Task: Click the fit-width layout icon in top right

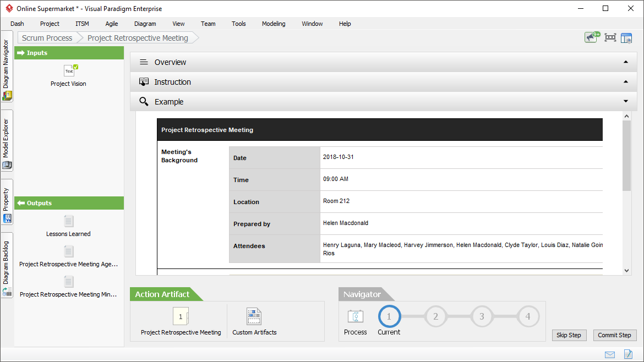Action: pyautogui.click(x=610, y=38)
